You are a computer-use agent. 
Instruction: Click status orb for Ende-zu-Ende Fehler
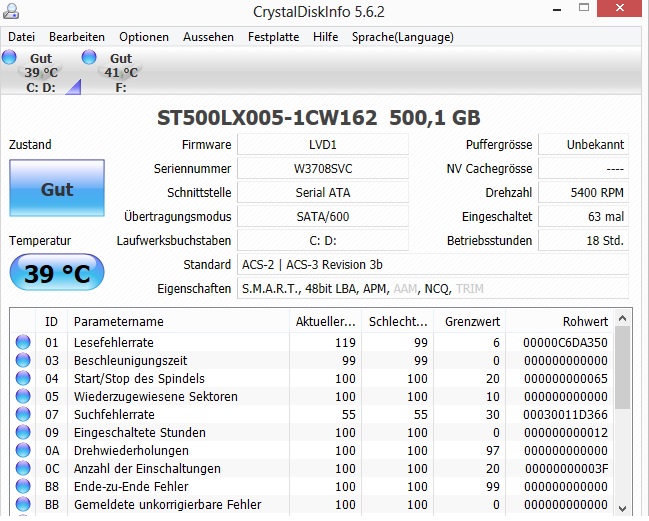tap(23, 486)
